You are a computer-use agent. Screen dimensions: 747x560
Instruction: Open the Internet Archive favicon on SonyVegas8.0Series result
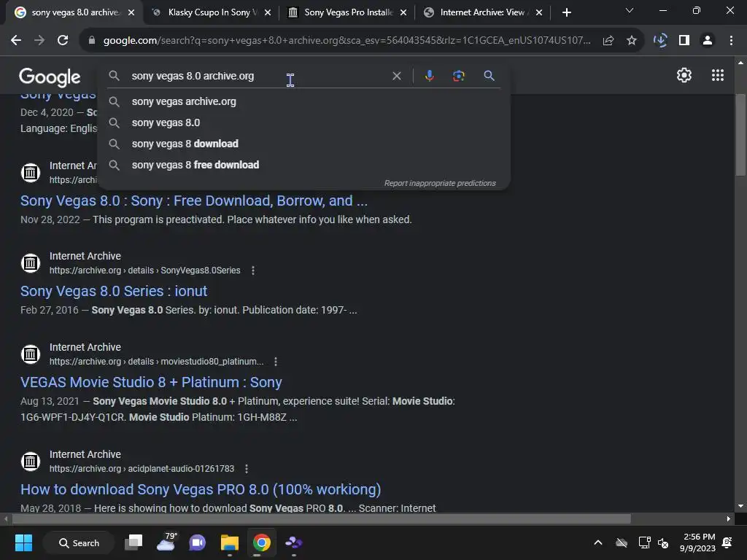coord(31,262)
